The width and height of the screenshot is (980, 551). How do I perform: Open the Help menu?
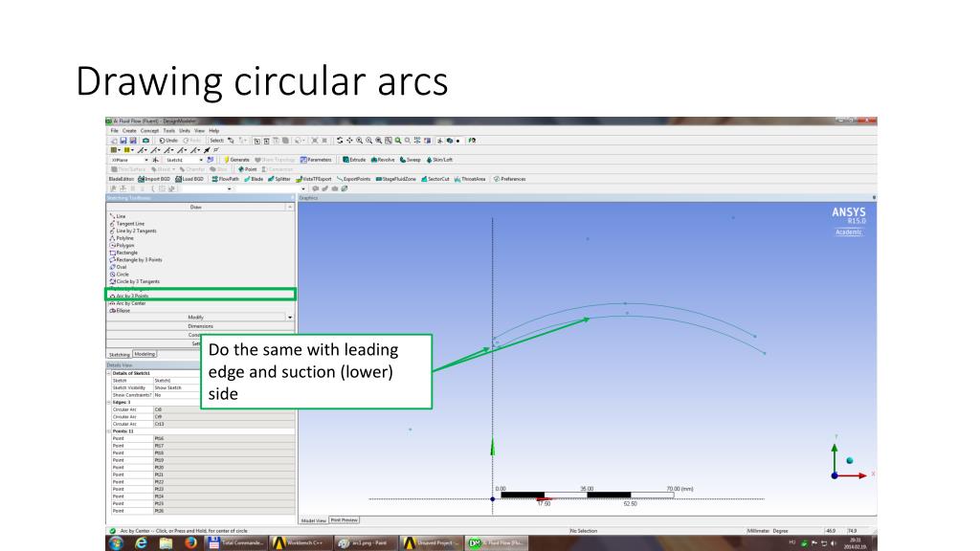213,131
